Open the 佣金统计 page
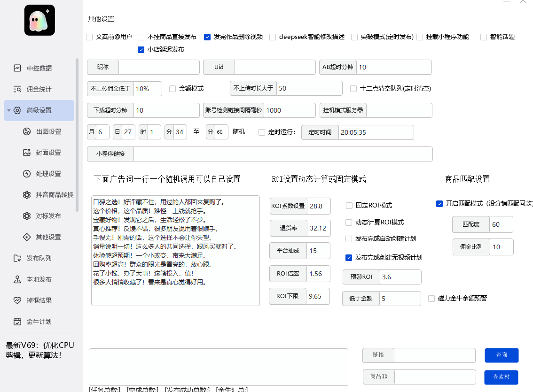This screenshot has width=533, height=392. point(39,89)
